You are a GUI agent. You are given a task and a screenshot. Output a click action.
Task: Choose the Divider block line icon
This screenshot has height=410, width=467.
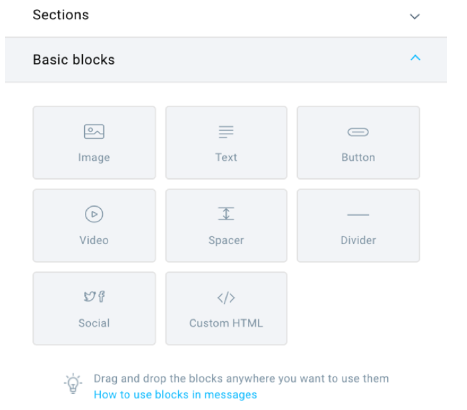click(358, 215)
